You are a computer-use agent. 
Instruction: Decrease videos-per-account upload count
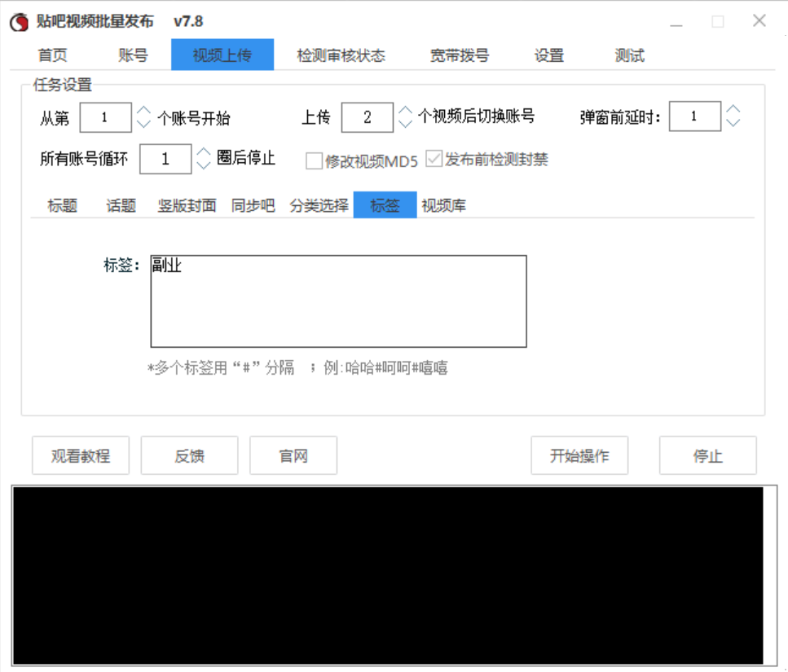pyautogui.click(x=405, y=124)
